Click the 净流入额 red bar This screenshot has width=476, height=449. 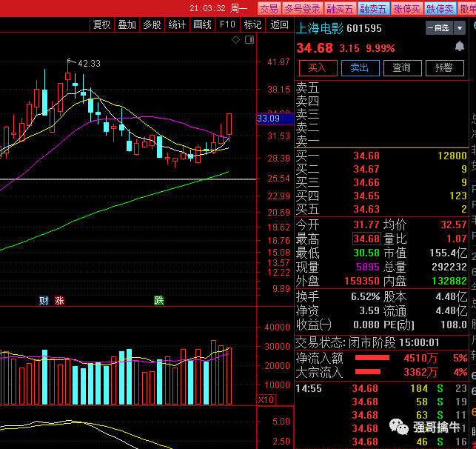pyautogui.click(x=372, y=358)
